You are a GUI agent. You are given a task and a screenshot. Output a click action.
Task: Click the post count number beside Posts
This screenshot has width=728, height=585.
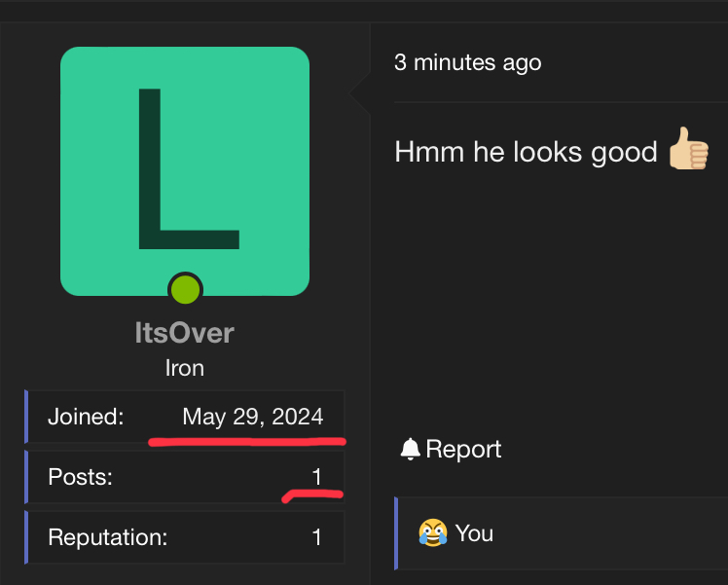tap(316, 477)
